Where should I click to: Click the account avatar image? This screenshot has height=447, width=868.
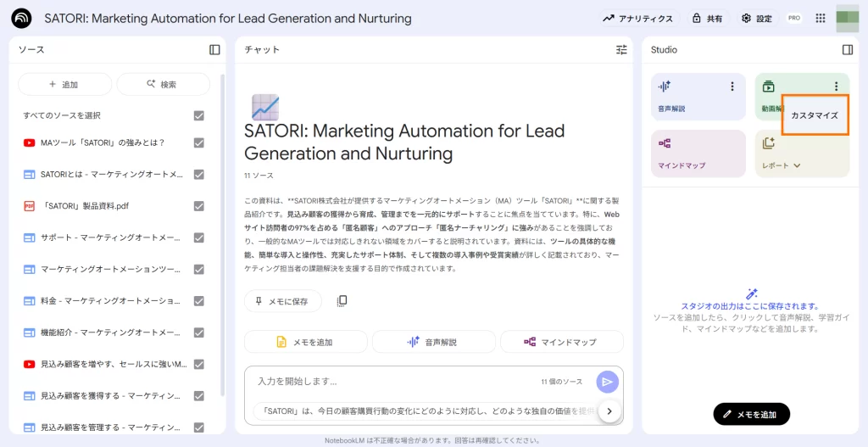click(848, 19)
